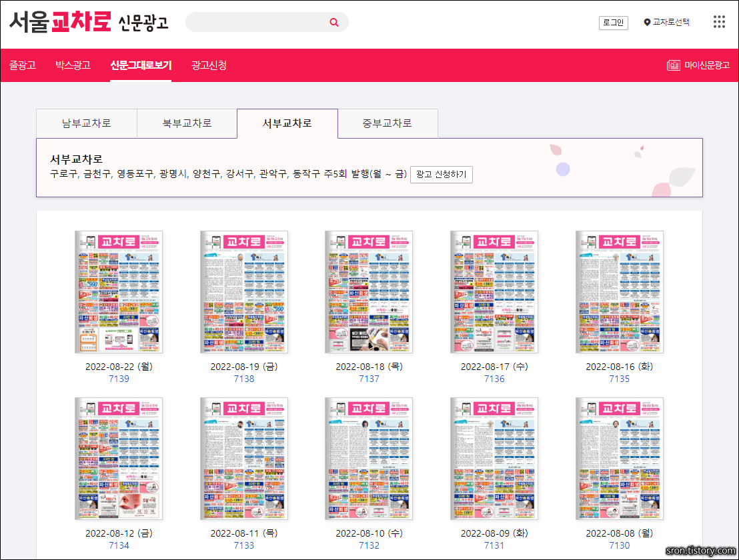Viewport: 739px width, 560px height.
Task: Switch to the 남부교차로 tab
Action: click(87, 123)
